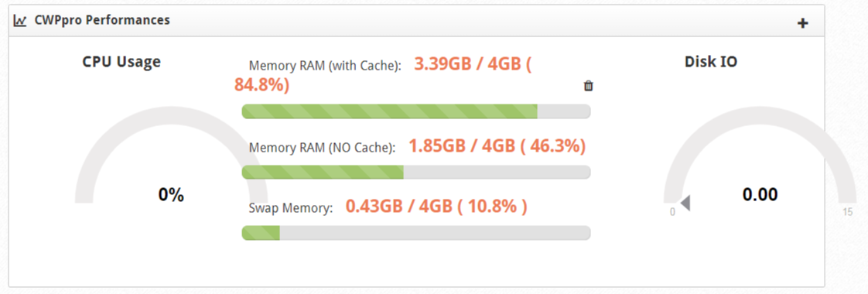This screenshot has width=868, height=294.
Task: Click the Swap Memory progress bar
Action: pos(416,233)
